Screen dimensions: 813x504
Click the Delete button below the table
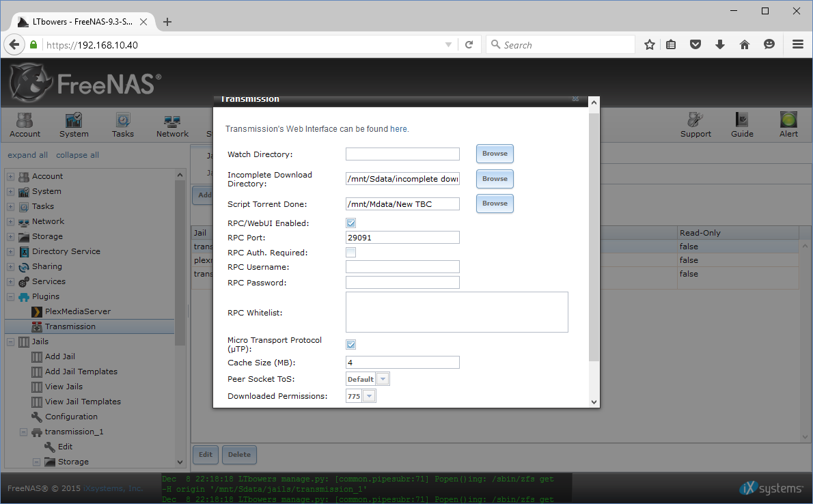click(239, 455)
